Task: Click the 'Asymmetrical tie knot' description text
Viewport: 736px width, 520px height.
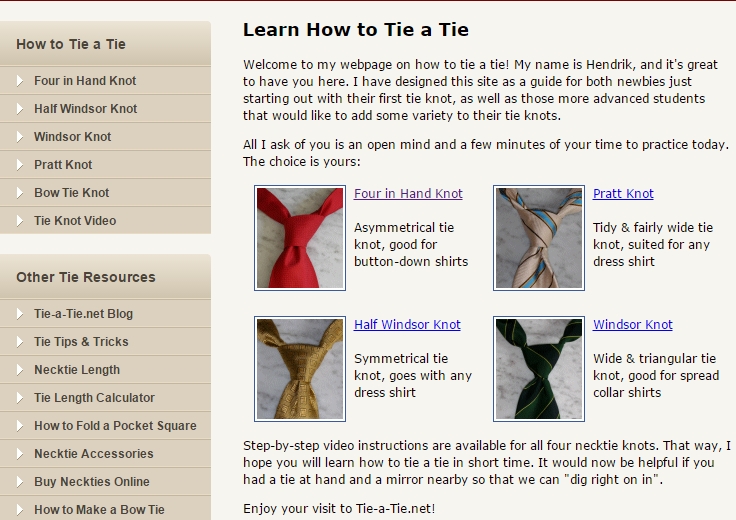Action: 411,245
